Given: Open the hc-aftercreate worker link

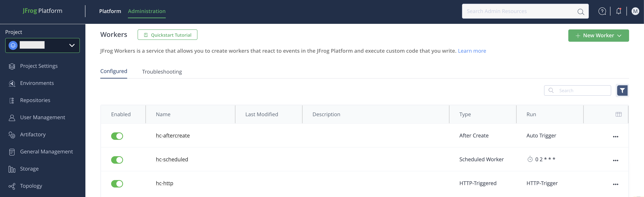Looking at the screenshot, I should [x=172, y=135].
